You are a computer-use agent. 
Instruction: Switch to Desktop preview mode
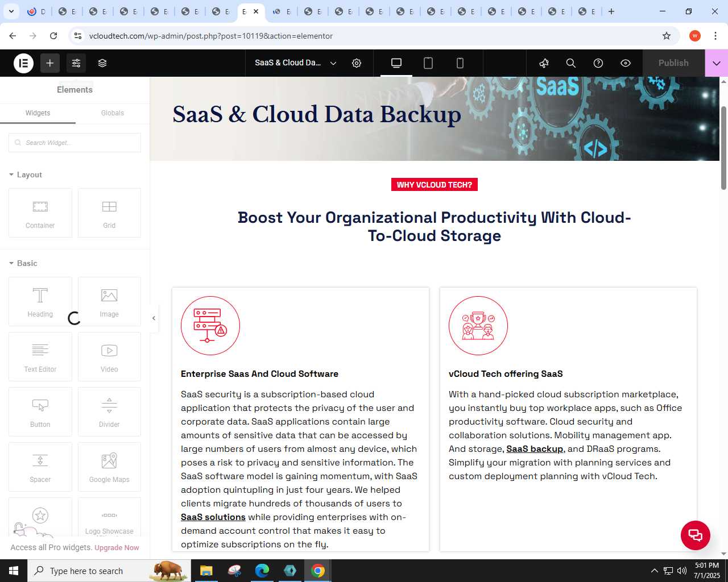[x=396, y=63]
